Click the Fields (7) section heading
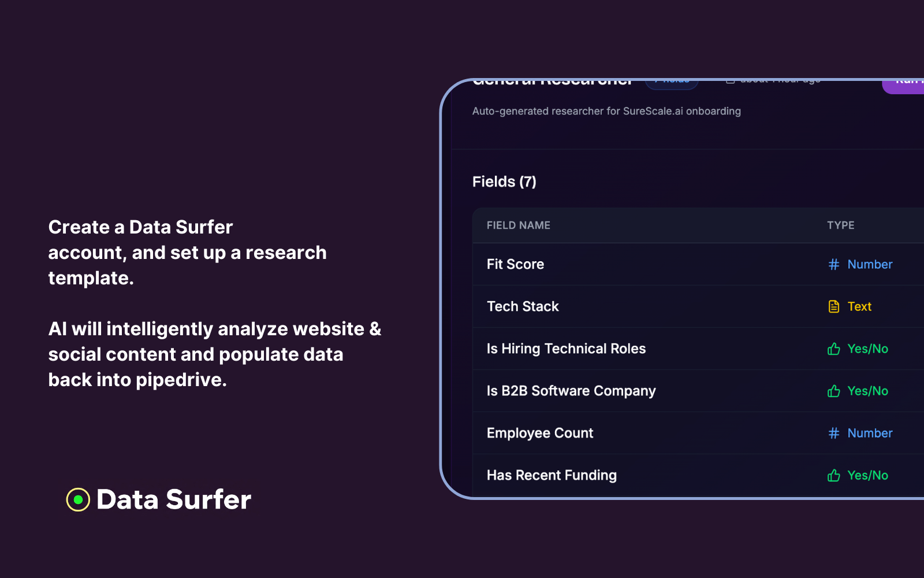The image size is (924, 578). pyautogui.click(x=504, y=182)
